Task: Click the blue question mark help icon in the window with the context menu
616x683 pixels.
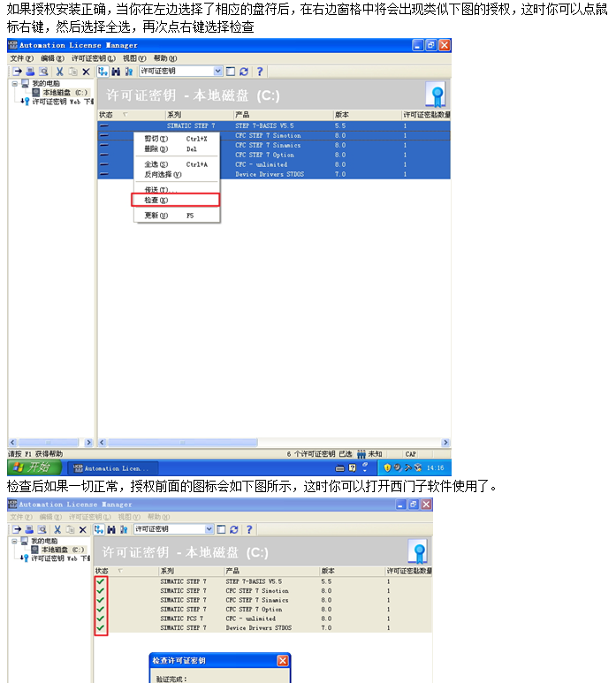Action: pos(260,72)
